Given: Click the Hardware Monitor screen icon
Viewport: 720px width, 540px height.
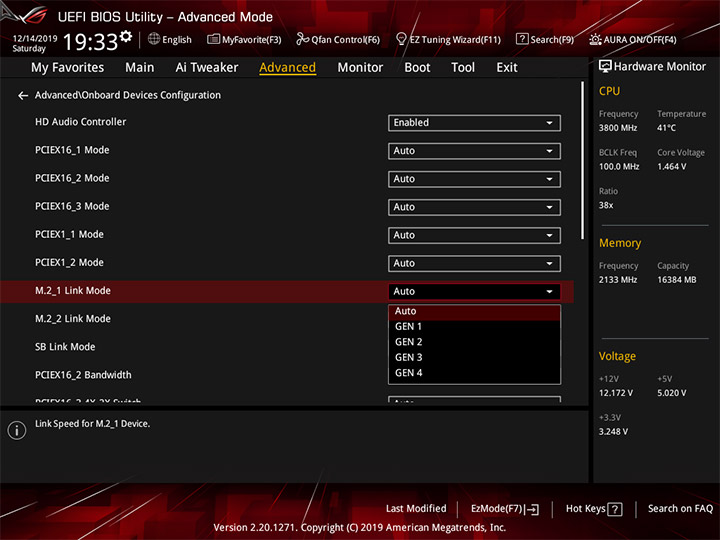Looking at the screenshot, I should click(x=605, y=67).
